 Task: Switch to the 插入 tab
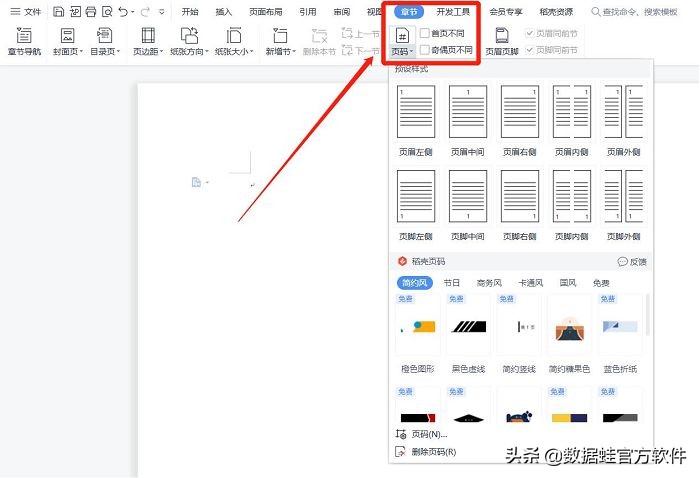(224, 12)
